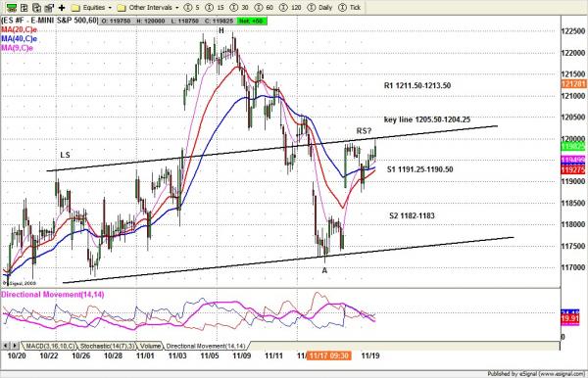Click the RS? chart label
The height and width of the screenshot is (378, 588).
(x=364, y=131)
